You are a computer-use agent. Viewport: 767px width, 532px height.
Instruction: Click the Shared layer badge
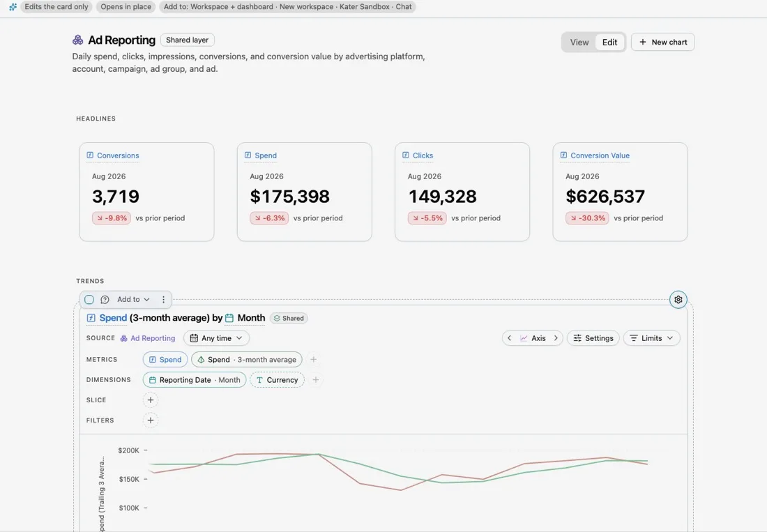(x=188, y=40)
